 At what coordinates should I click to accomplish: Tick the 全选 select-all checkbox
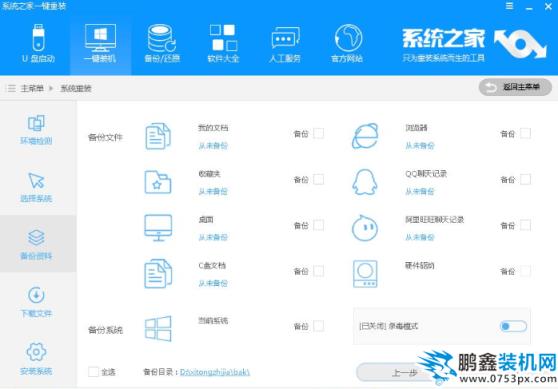coord(93,372)
